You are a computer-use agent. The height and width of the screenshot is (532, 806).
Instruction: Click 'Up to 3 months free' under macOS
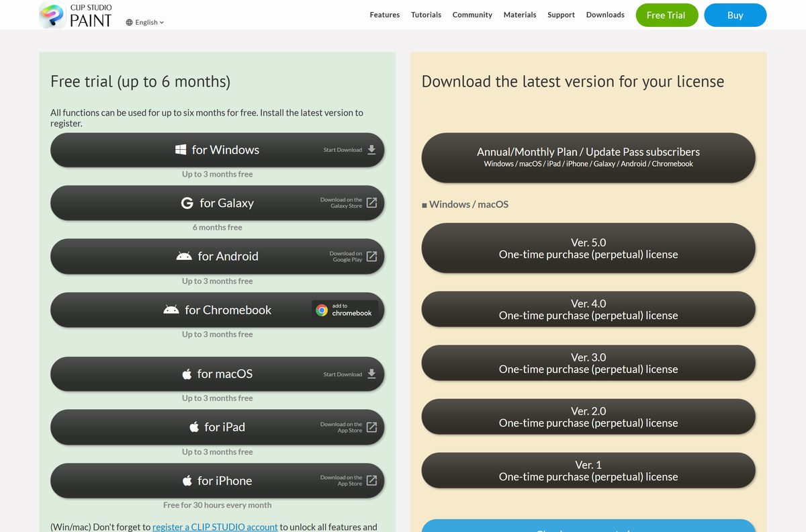[217, 398]
